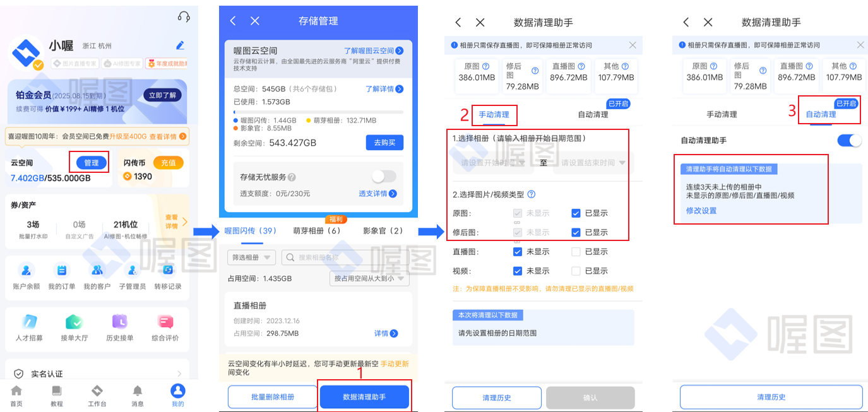Screen dimensions: 868x412
Task: Tap the customer service headset icon
Action: pos(184,16)
